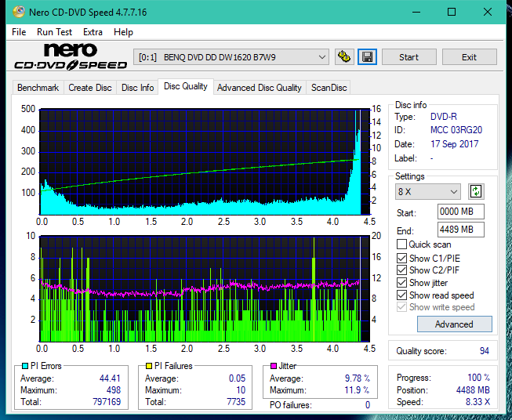Click PI Failures average 0.05

[237, 378]
